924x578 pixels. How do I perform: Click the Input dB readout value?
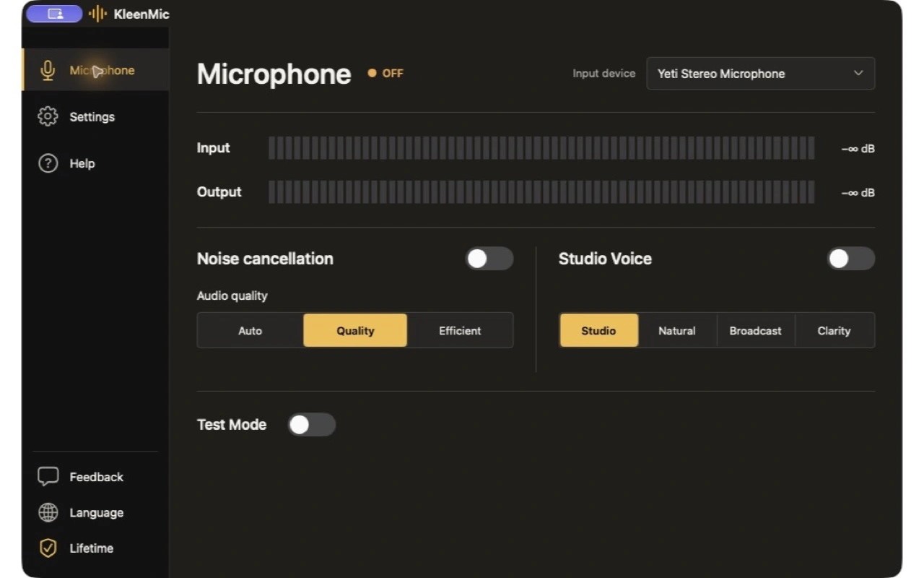pyautogui.click(x=858, y=149)
